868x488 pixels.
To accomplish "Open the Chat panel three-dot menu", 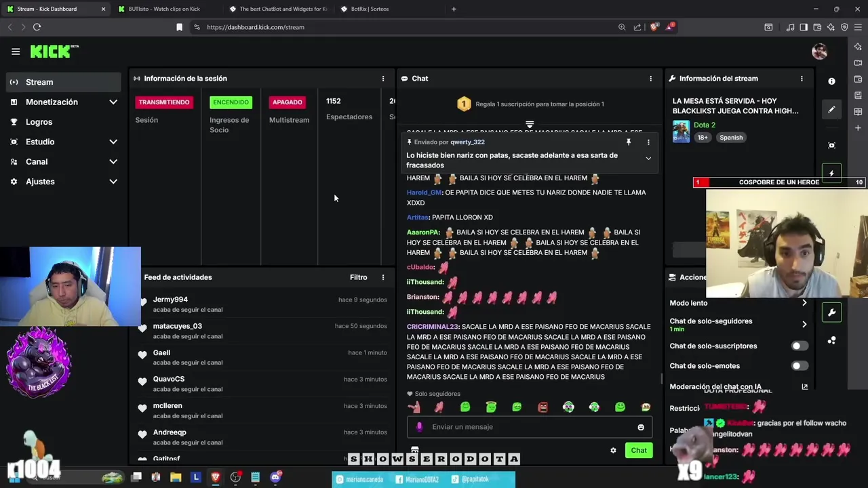I will 650,79.
